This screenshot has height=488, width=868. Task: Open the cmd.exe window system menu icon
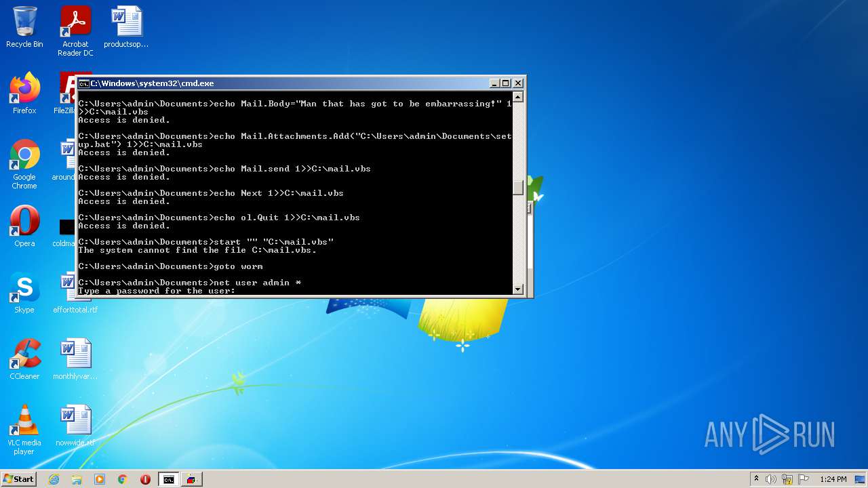click(x=83, y=83)
